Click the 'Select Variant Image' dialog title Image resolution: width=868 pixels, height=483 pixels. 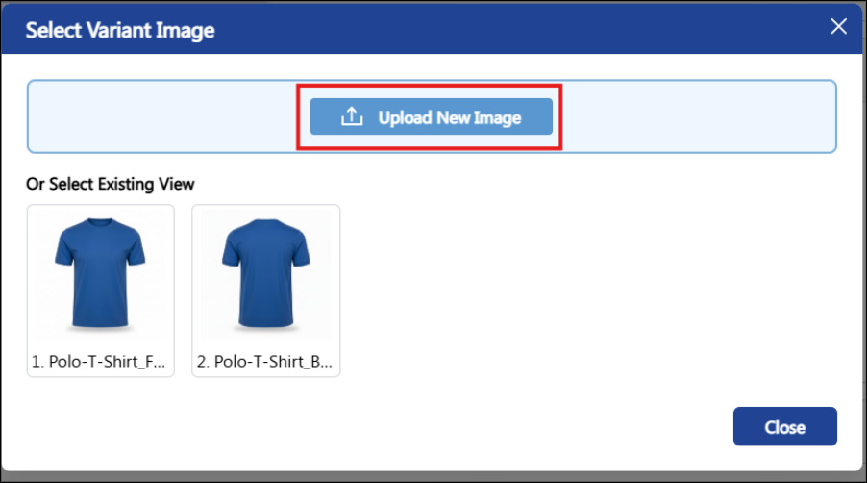pos(120,30)
